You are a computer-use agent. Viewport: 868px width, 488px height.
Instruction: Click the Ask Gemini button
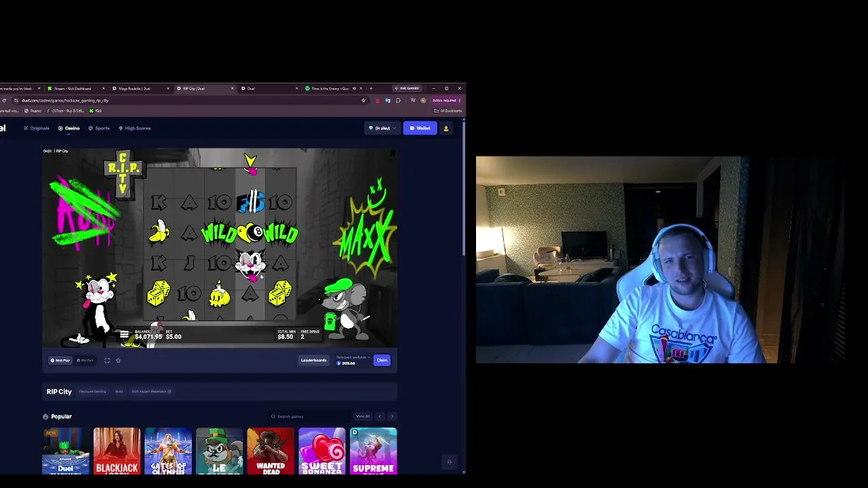(408, 88)
